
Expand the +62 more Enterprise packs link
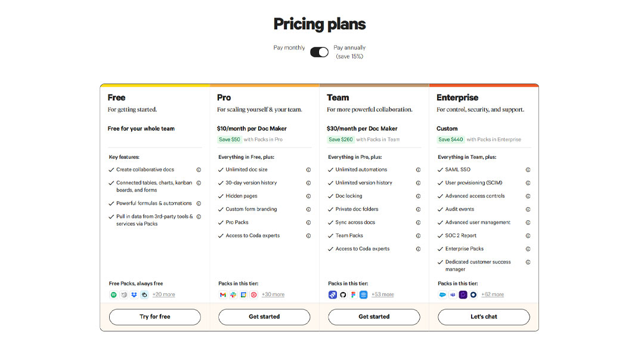click(493, 295)
